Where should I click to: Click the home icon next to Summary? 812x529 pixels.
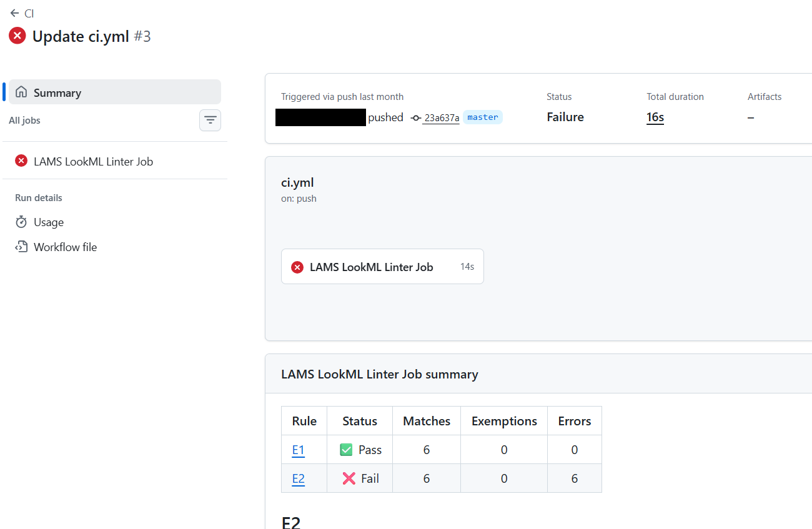(x=21, y=92)
